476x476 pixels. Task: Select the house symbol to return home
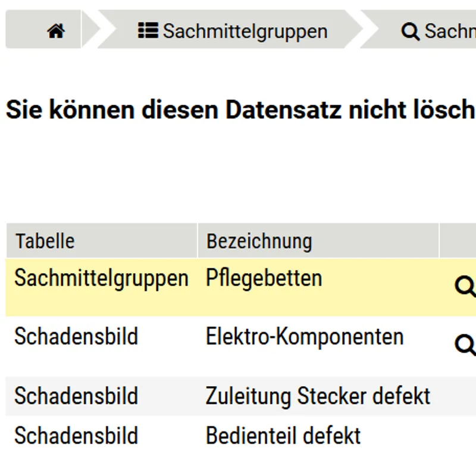tap(55, 31)
